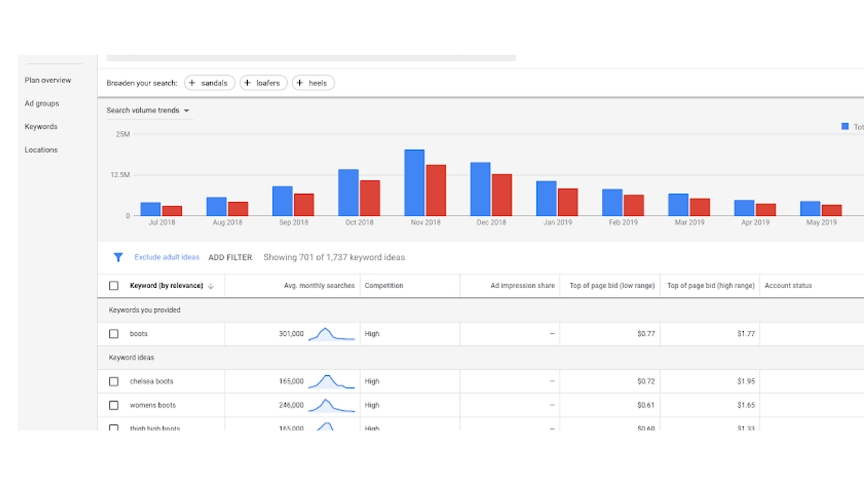
Task: Click the Account status column header
Action: [x=788, y=286]
